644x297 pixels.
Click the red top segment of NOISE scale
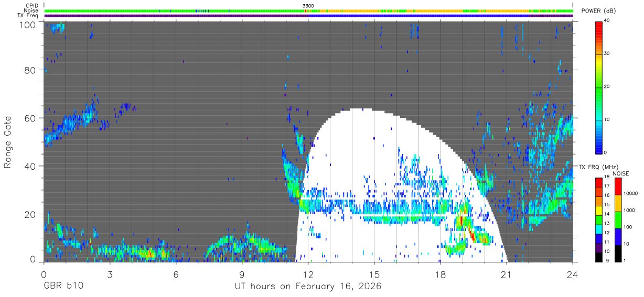[618, 186]
